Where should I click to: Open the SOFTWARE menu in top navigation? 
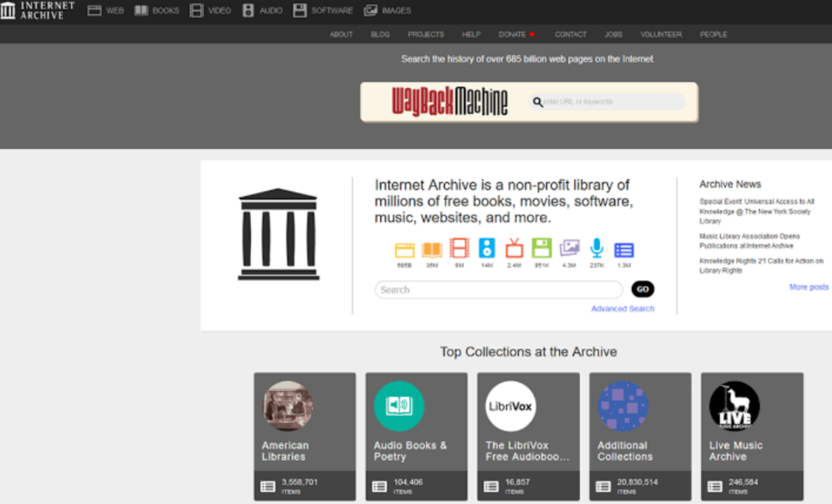(323, 10)
